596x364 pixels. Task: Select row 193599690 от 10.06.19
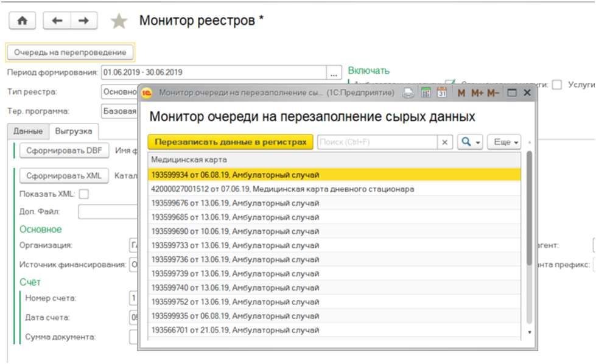point(334,231)
